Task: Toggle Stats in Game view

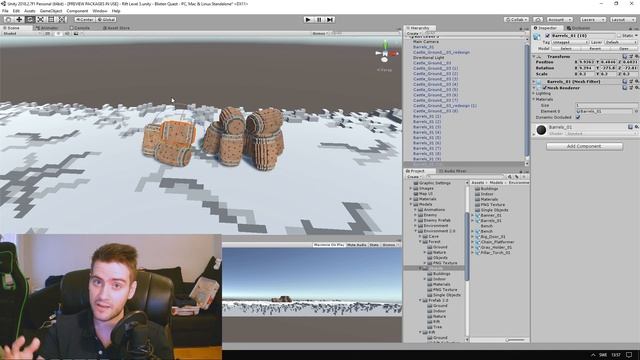Action: pyautogui.click(x=374, y=244)
